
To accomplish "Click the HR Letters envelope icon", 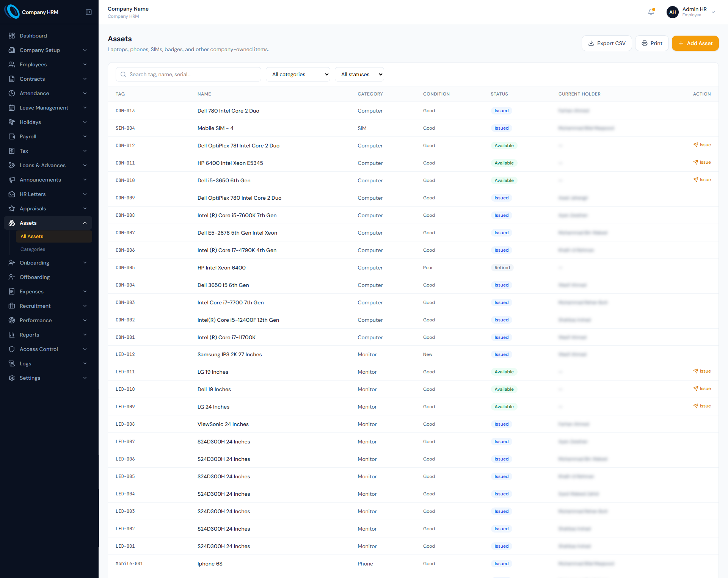I will 12,194.
